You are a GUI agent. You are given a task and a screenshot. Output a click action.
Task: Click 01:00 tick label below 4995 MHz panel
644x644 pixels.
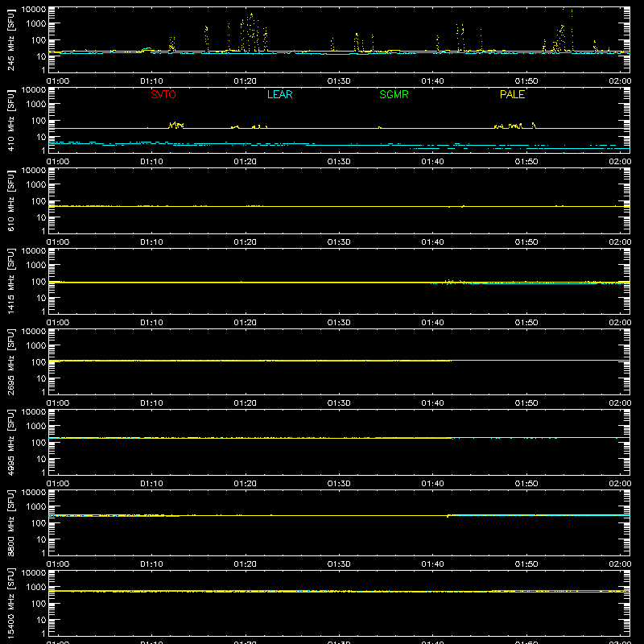pyautogui.click(x=58, y=484)
